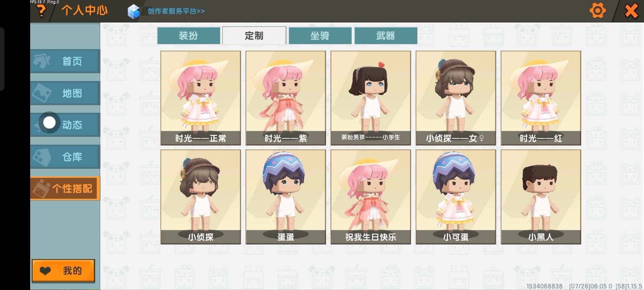Select the 定制 tab
The width and height of the screenshot is (644, 290).
pos(254,35)
